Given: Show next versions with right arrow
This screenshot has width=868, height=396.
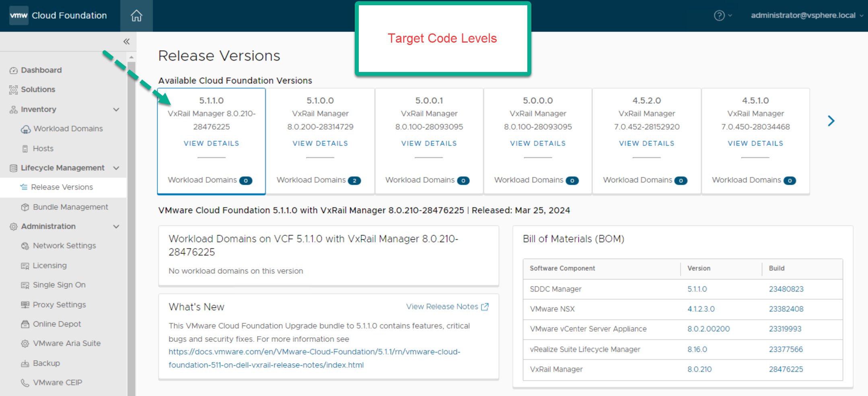Looking at the screenshot, I should [x=831, y=121].
